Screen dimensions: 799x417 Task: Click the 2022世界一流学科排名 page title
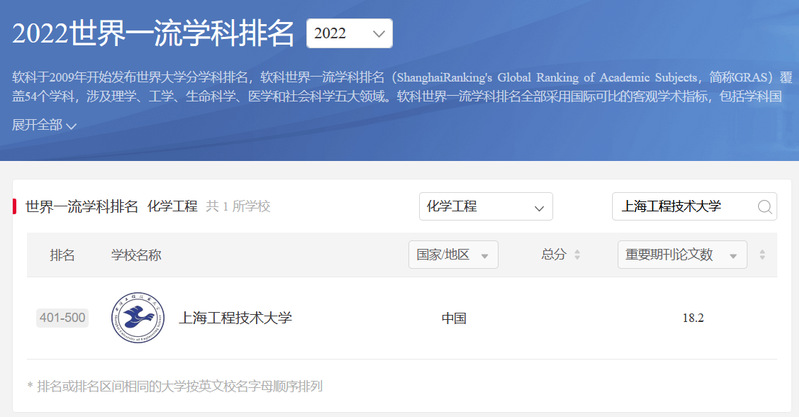(x=153, y=32)
